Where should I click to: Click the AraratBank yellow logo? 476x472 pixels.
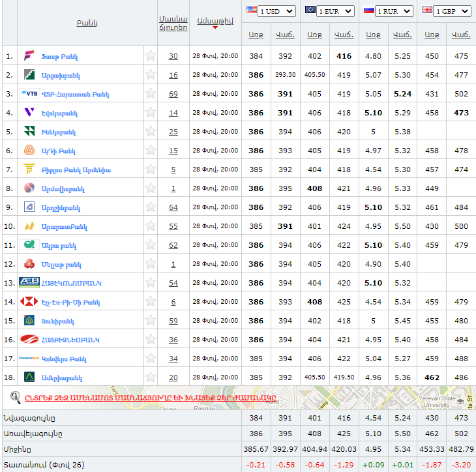pyautogui.click(x=29, y=226)
